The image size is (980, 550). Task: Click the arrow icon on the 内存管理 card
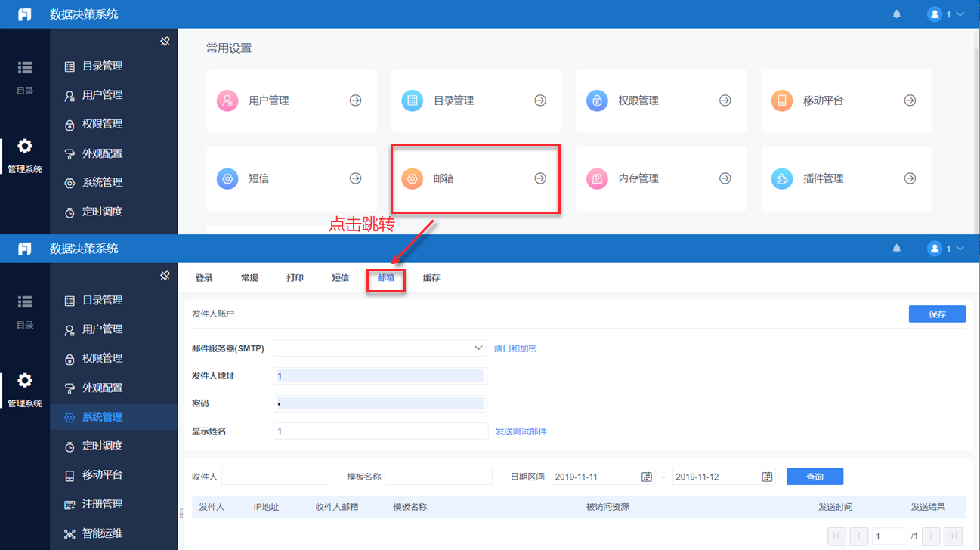point(725,178)
